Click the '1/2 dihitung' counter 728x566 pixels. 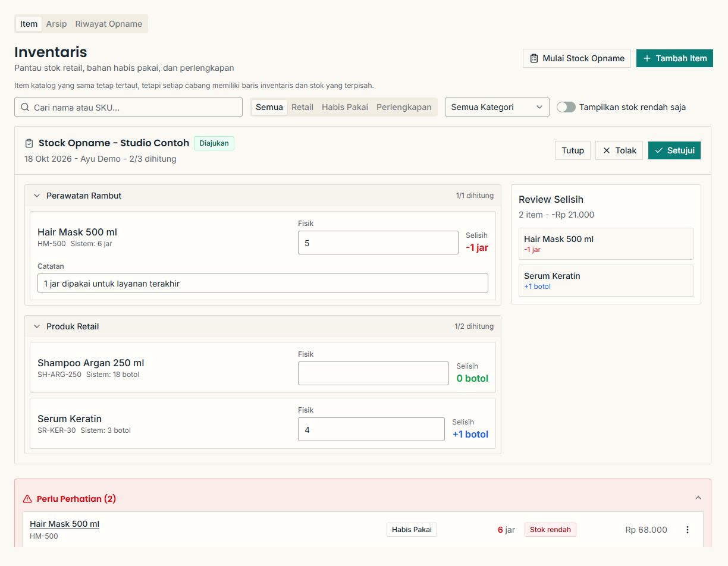474,326
